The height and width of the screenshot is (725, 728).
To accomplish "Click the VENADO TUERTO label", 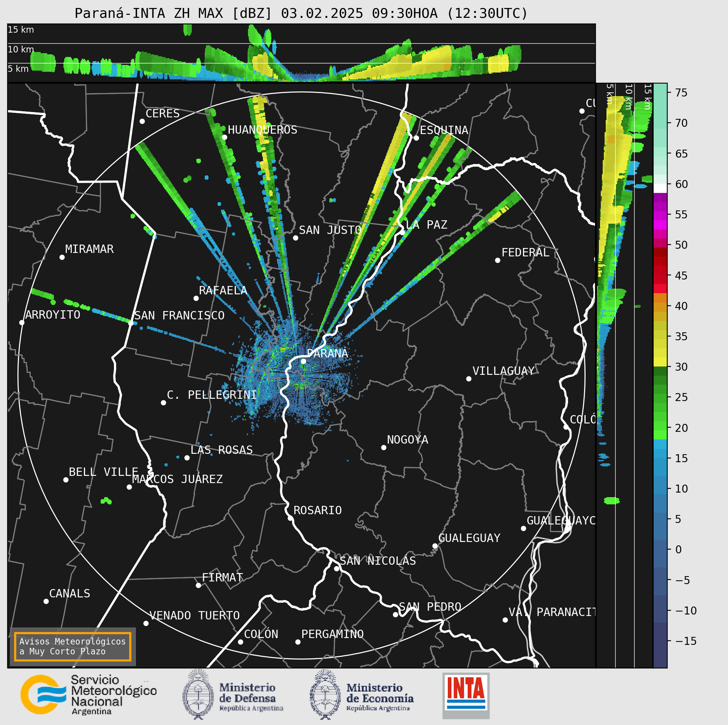I will [194, 615].
